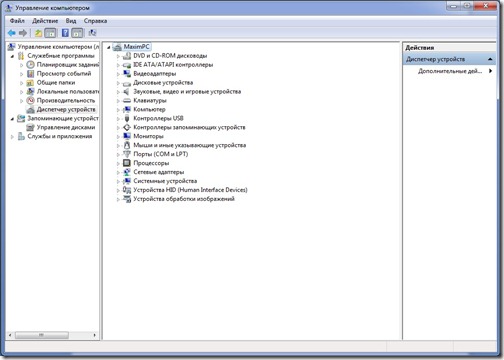Open the Справка menu
Screen dimensions: 504x360
95,21
